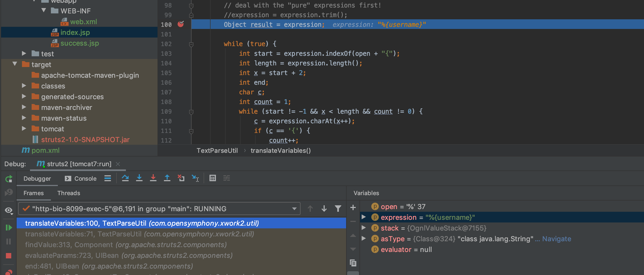Click the copy watches icon

(x=353, y=263)
